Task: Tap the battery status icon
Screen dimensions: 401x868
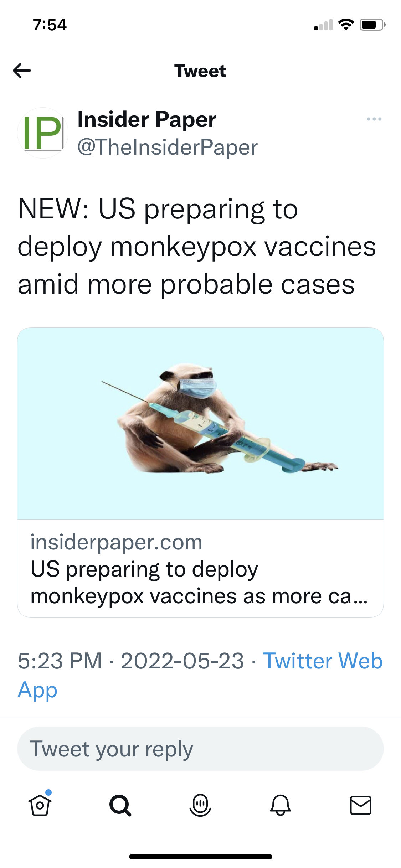Action: (372, 25)
